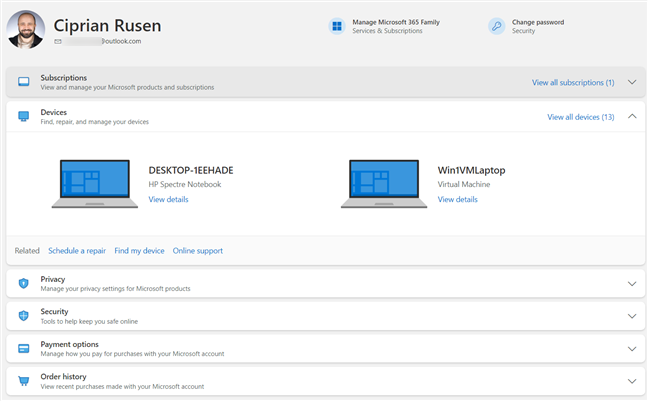648x401 pixels.
Task: Expand the Privacy section chevron
Action: pyautogui.click(x=632, y=284)
